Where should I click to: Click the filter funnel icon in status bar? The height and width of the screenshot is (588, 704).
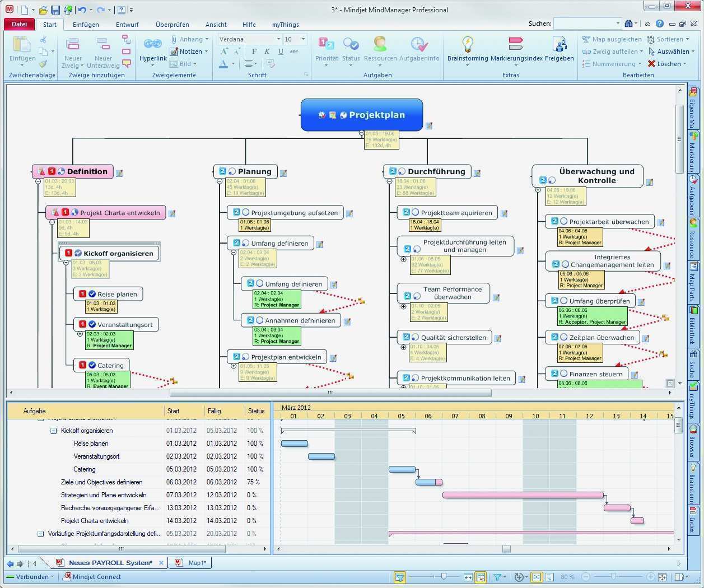496,577
